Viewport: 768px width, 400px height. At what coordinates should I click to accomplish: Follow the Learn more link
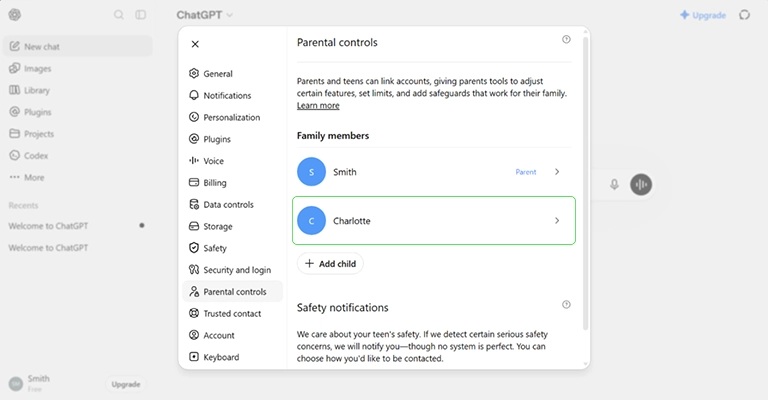click(x=318, y=105)
